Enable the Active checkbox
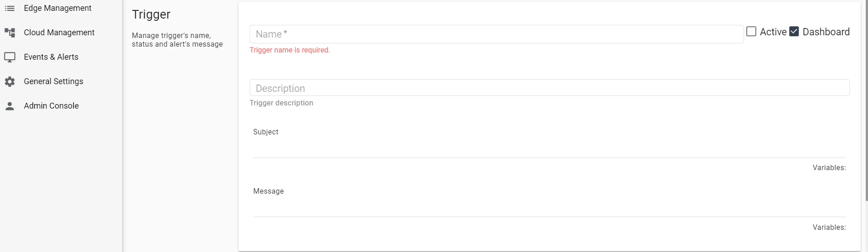Screen dimensions: 868x252 [x=751, y=32]
